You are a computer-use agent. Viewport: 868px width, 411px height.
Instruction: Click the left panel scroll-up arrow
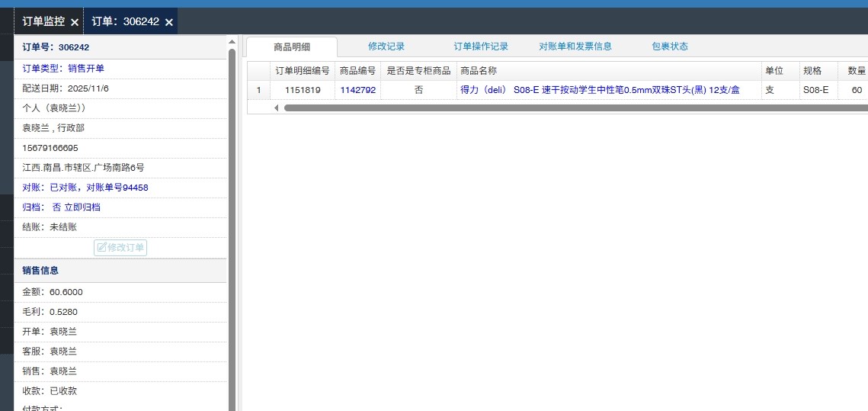coord(232,40)
